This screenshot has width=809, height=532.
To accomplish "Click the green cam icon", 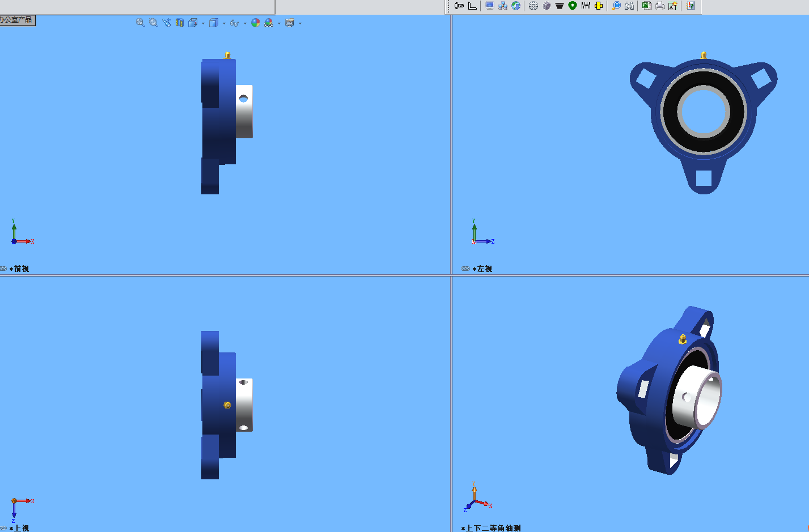I will coord(573,6).
